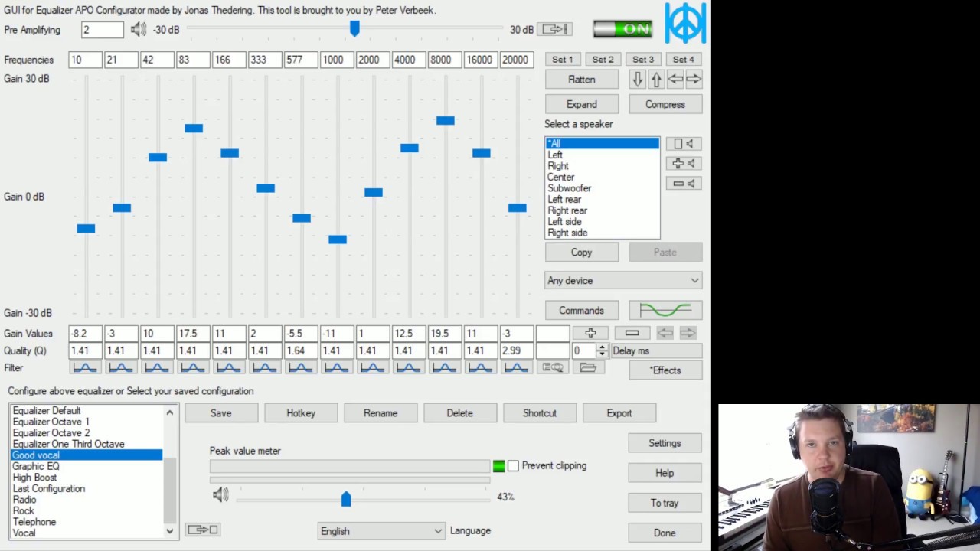This screenshot has height=551, width=980.
Task: Click the Hotkey button
Action: pos(301,413)
